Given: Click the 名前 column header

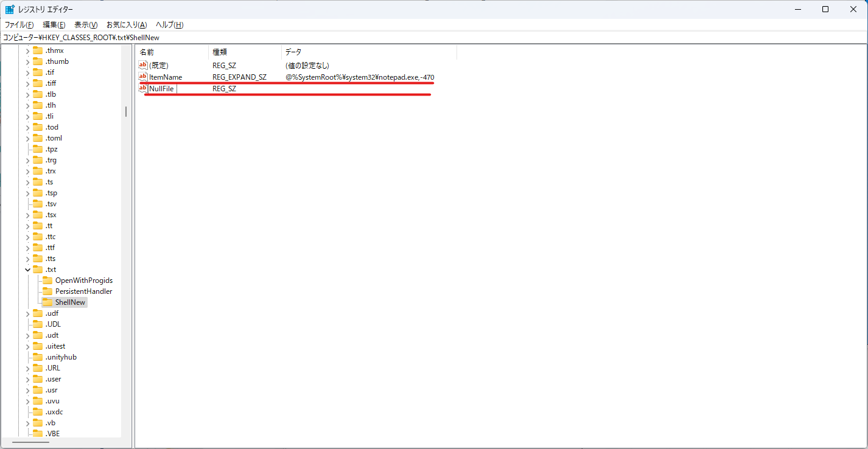Looking at the screenshot, I should [x=170, y=52].
